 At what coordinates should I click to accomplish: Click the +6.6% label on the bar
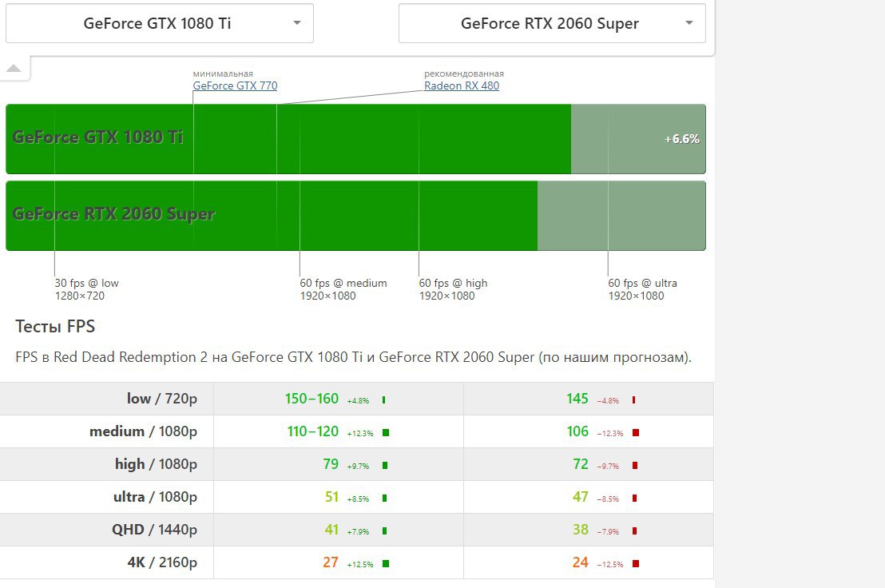pos(682,139)
